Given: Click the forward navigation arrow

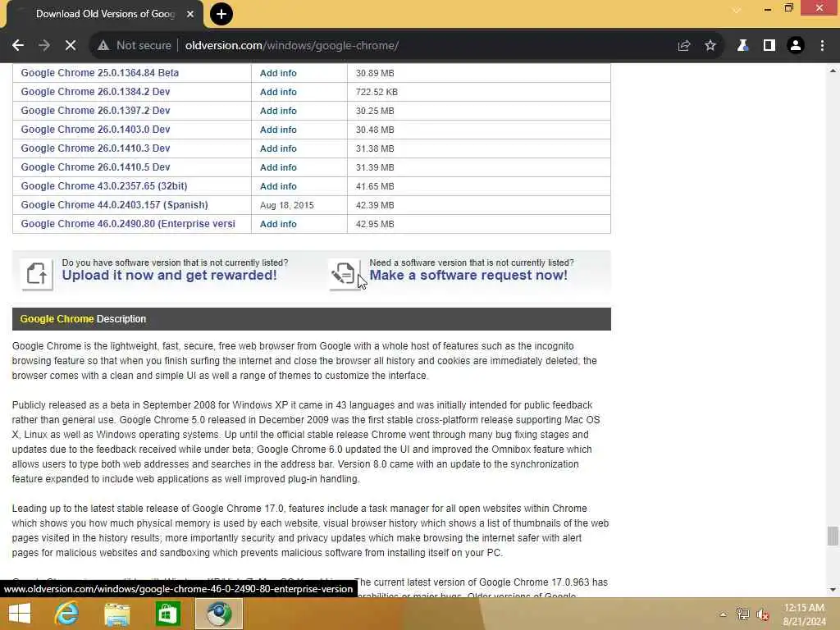Looking at the screenshot, I should coord(44,46).
